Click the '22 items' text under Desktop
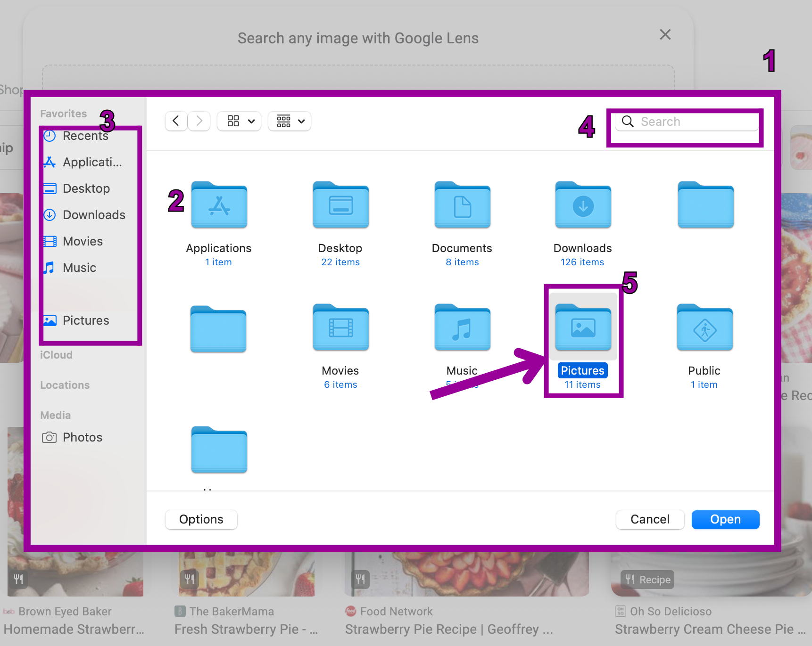Image resolution: width=812 pixels, height=646 pixels. [340, 262]
